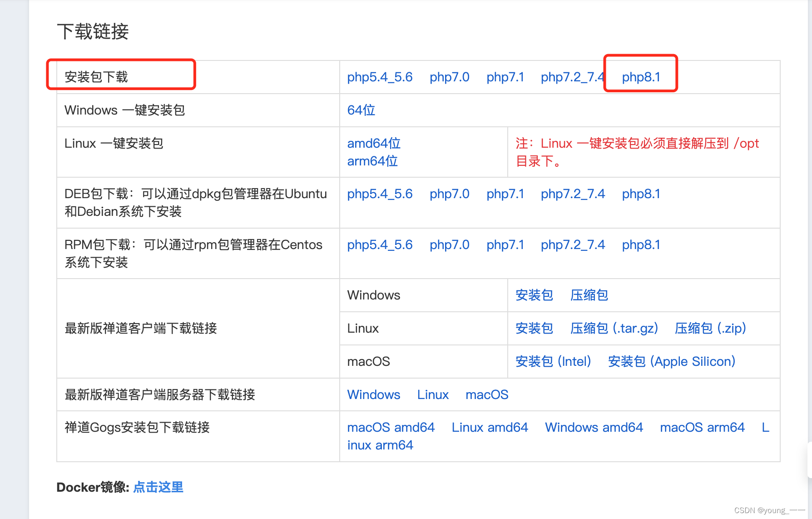
Task: Download Linux 一键安装包 arm64位
Action: [x=372, y=161]
